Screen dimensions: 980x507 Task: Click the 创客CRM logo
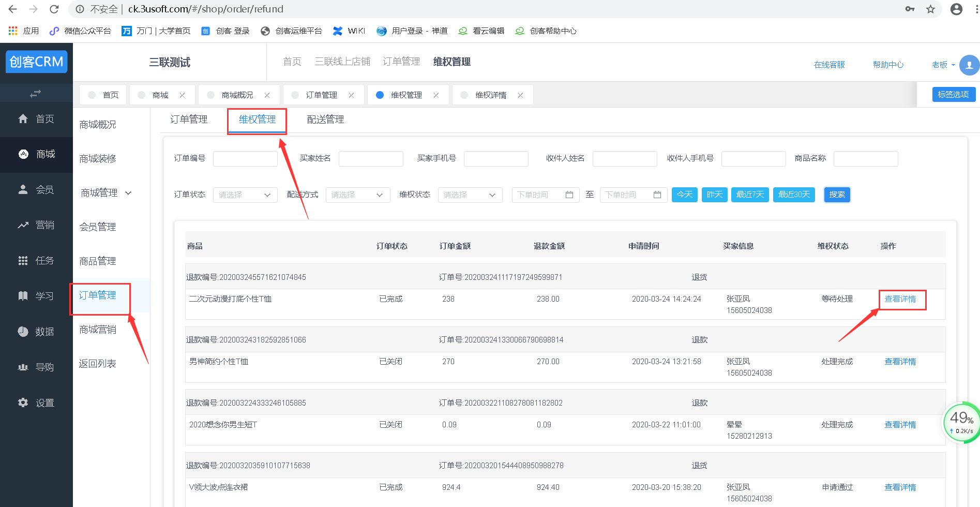(36, 62)
